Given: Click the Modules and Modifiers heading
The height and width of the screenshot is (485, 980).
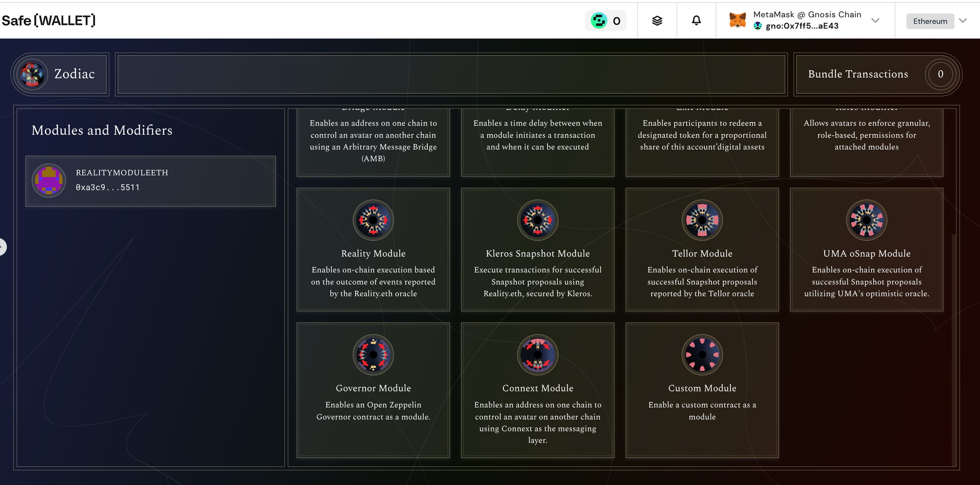Looking at the screenshot, I should (x=102, y=130).
